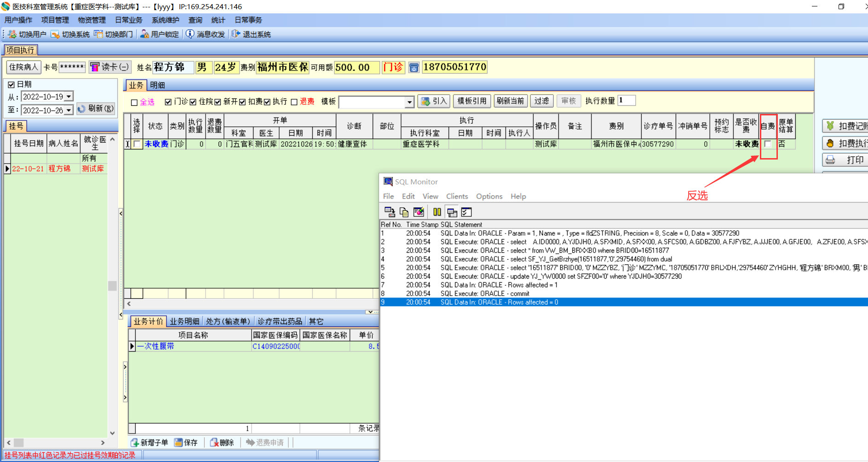
Task: Open the 从 start date dropdown
Action: tap(69, 97)
